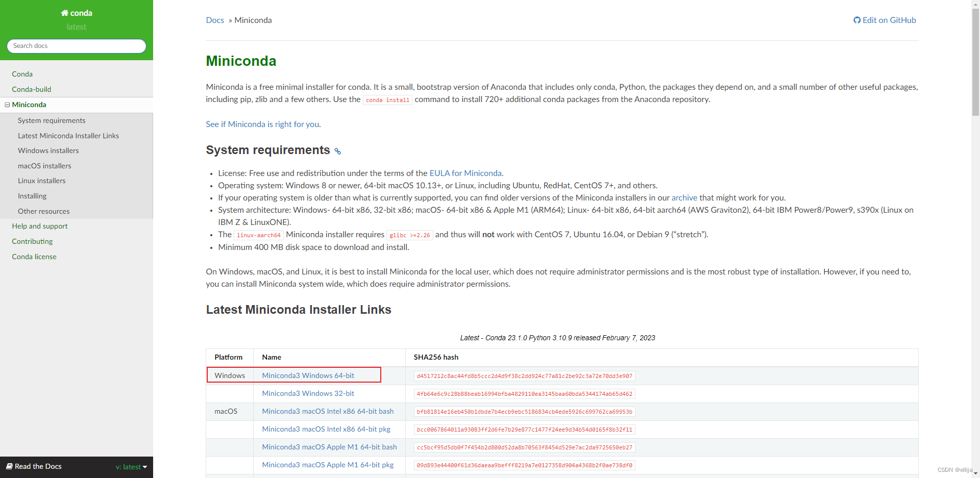This screenshot has width=980, height=478.
Task: Collapse the Miniconda sidebar section
Action: point(7,105)
